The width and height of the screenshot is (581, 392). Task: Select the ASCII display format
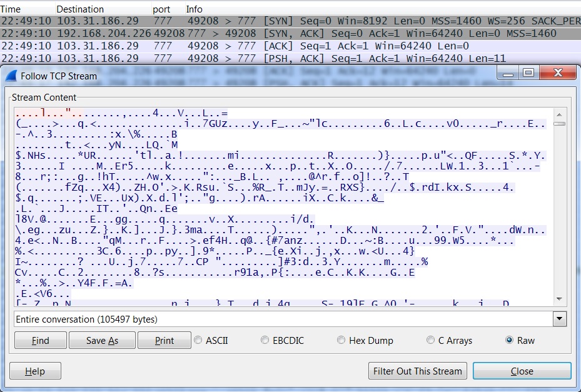point(198,341)
